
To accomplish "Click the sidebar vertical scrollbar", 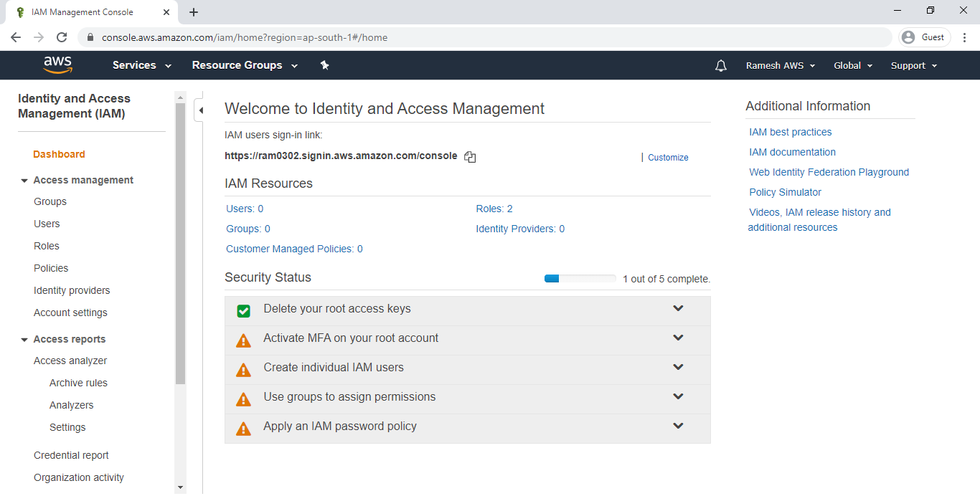I will click(180, 244).
